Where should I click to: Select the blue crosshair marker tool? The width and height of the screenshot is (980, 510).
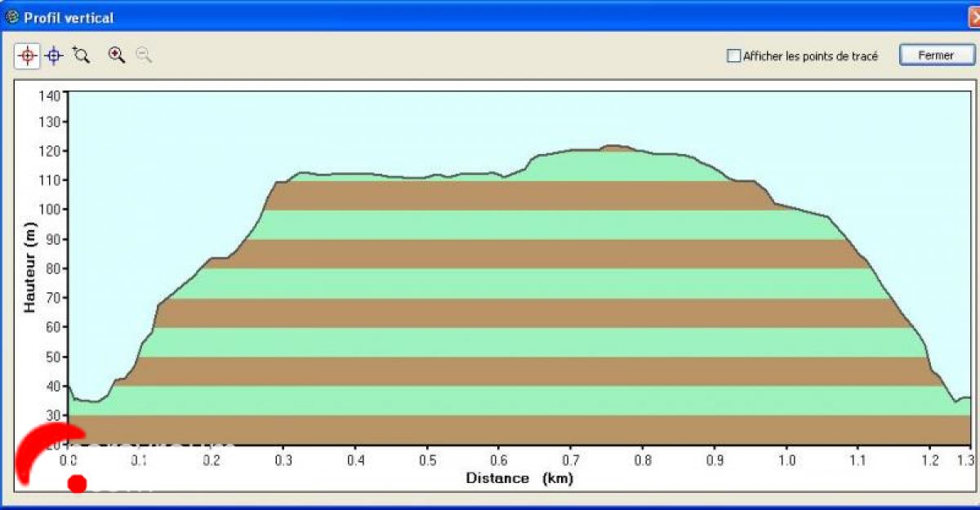(x=54, y=55)
